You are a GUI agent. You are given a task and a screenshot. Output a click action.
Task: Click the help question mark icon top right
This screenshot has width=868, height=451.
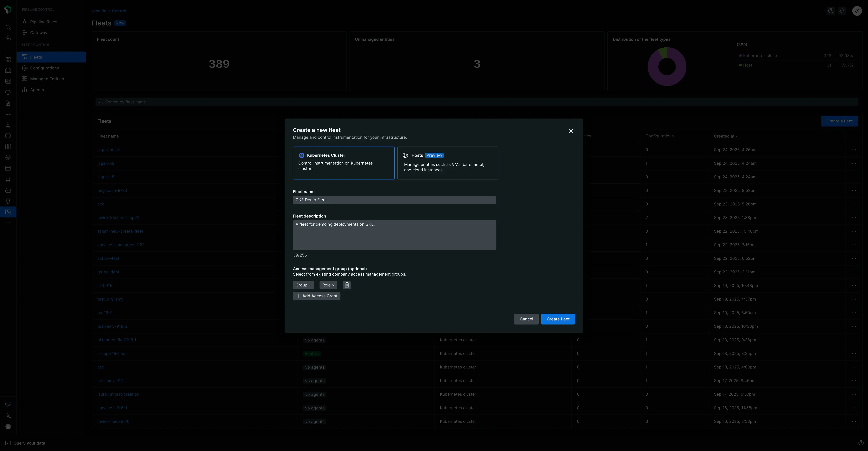click(831, 11)
